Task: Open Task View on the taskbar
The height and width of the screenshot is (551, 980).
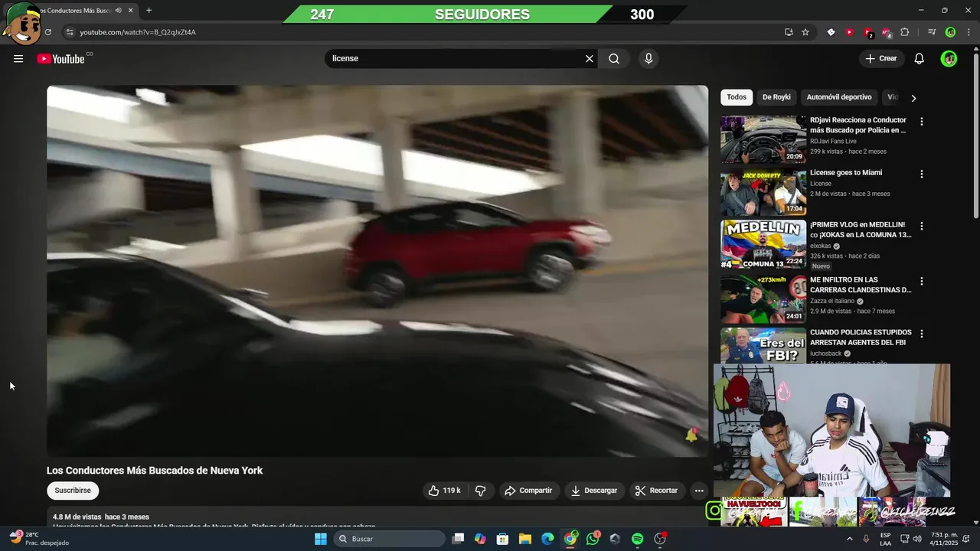Action: click(458, 539)
